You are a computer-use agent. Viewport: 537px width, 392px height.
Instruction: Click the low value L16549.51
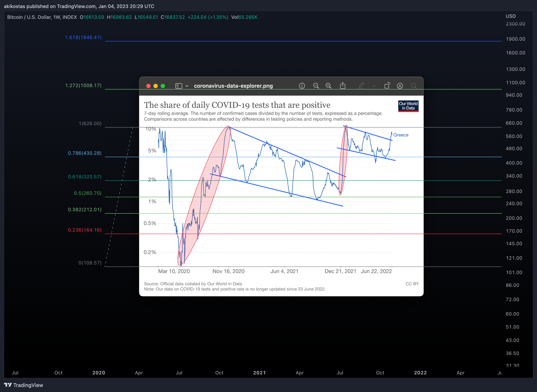(x=146, y=17)
